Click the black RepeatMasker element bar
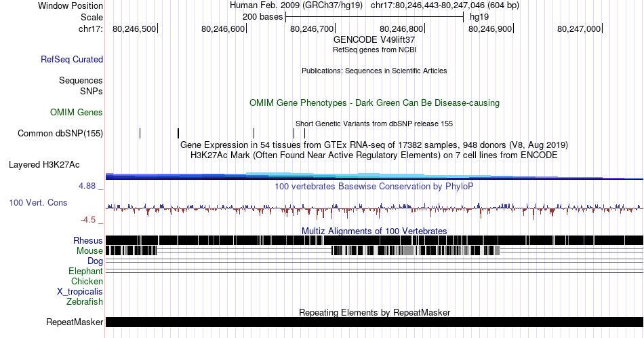This screenshot has height=338, width=644. tap(374, 322)
